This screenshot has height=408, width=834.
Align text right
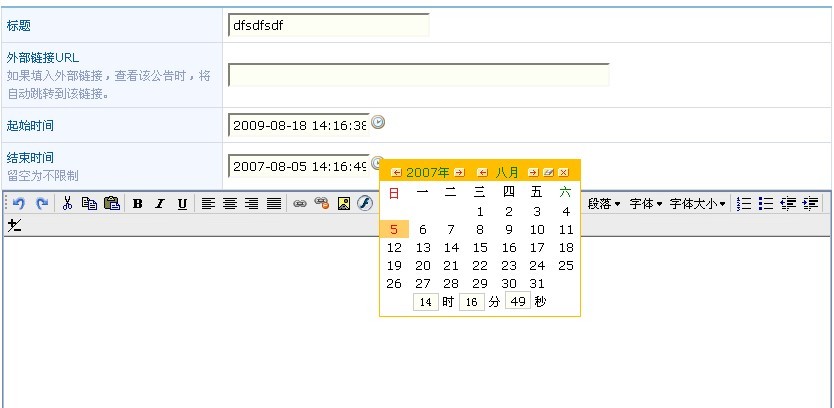click(x=252, y=204)
